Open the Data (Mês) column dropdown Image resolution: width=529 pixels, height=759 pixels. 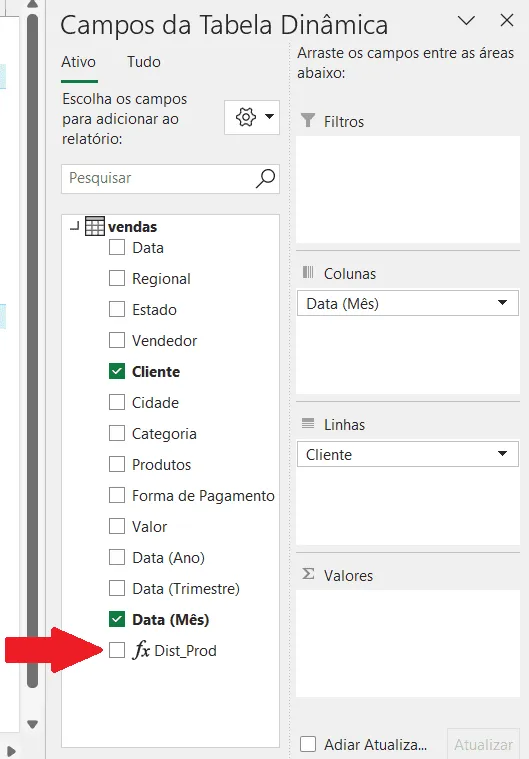502,303
